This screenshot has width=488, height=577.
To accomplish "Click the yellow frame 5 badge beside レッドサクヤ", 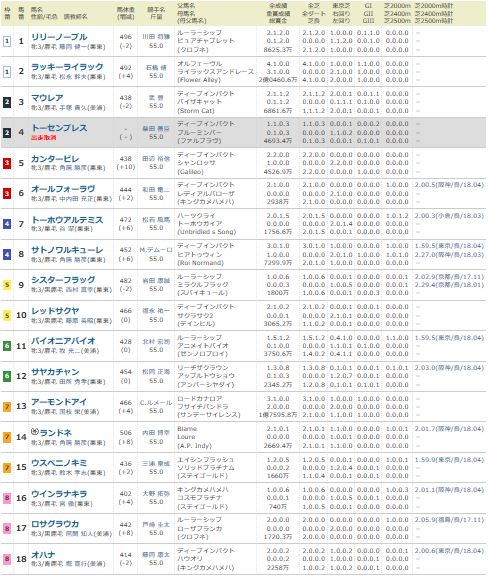I will 7,315.
